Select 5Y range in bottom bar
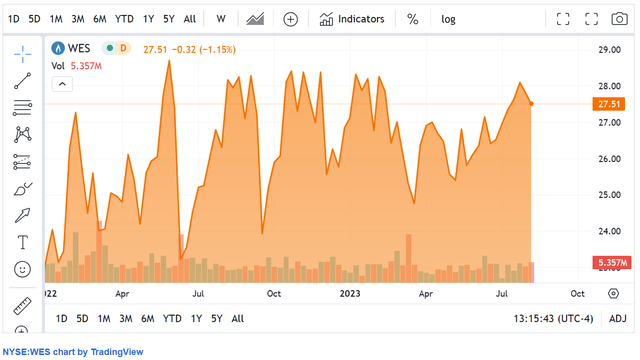Screen dimensions: 640x360 point(217,318)
